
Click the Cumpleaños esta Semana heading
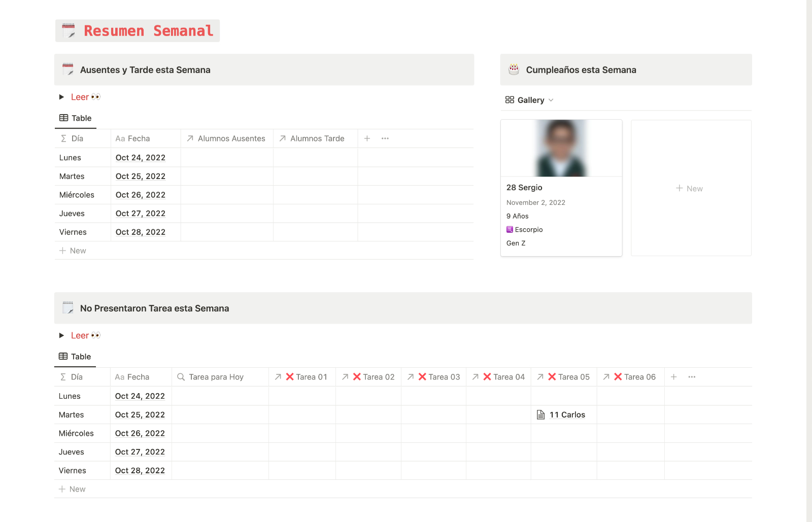(x=581, y=70)
